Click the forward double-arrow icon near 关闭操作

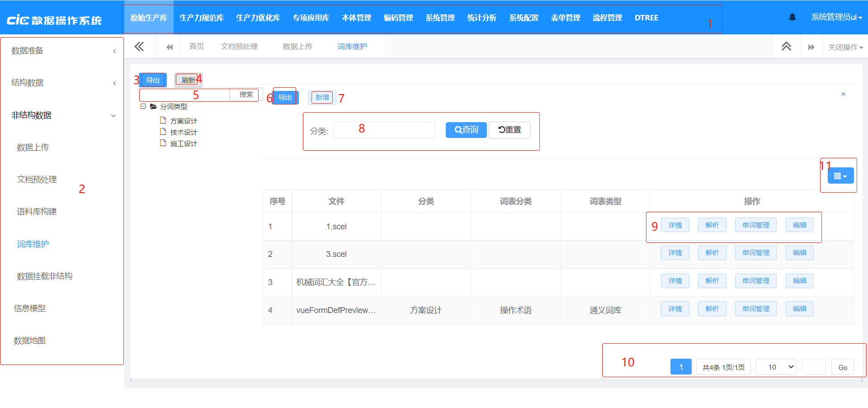(x=811, y=46)
